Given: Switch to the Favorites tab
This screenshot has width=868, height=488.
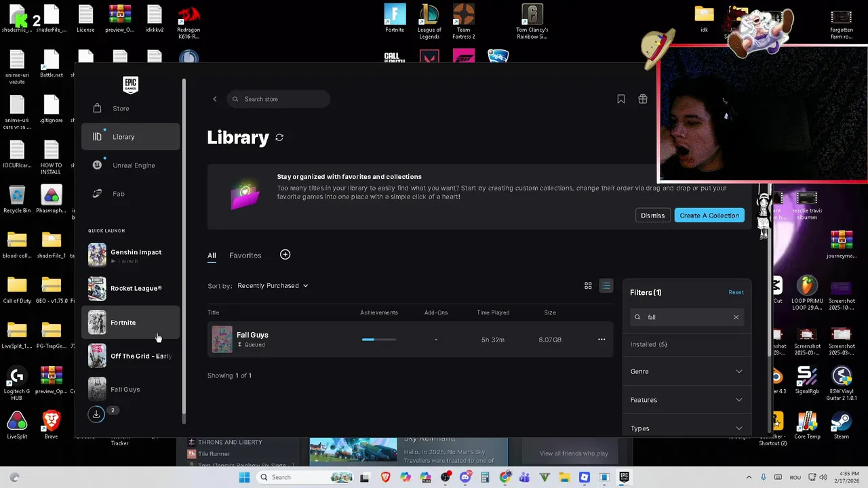Looking at the screenshot, I should pyautogui.click(x=245, y=256).
